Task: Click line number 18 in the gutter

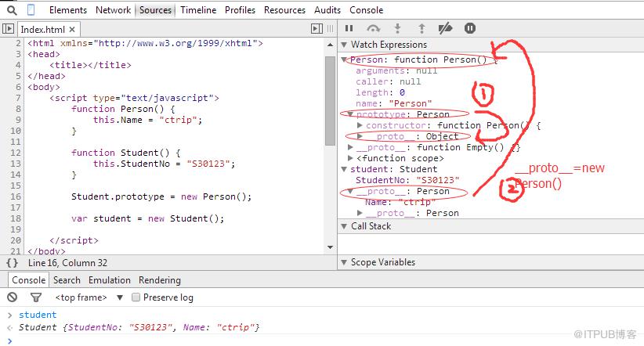Action: pos(16,218)
